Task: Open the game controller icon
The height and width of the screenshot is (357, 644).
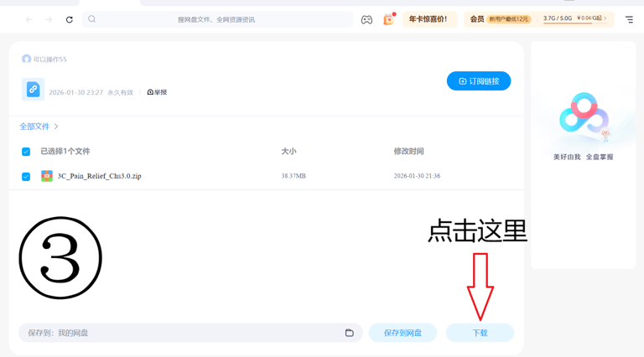Action: click(x=366, y=19)
